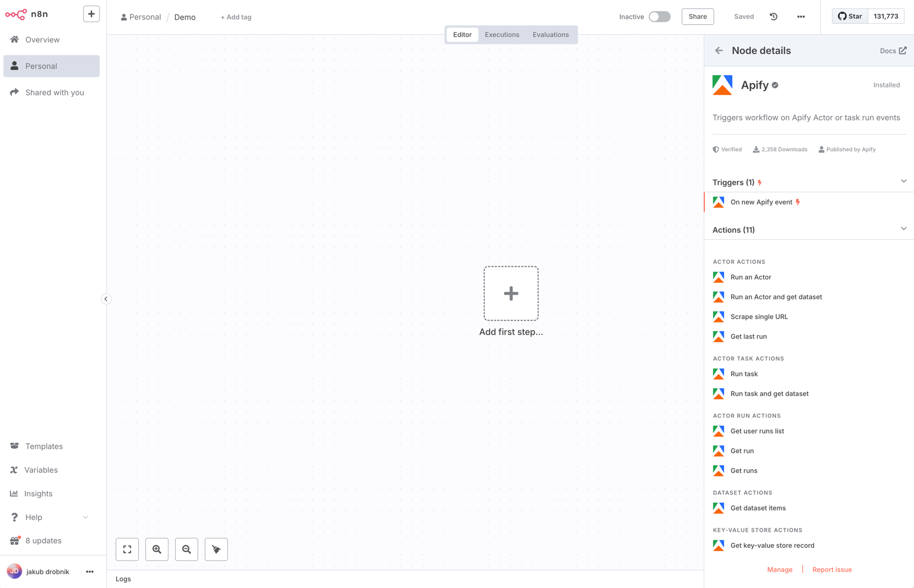Click the Add first step box
Image resolution: width=914 pixels, height=588 pixels.
pos(511,293)
